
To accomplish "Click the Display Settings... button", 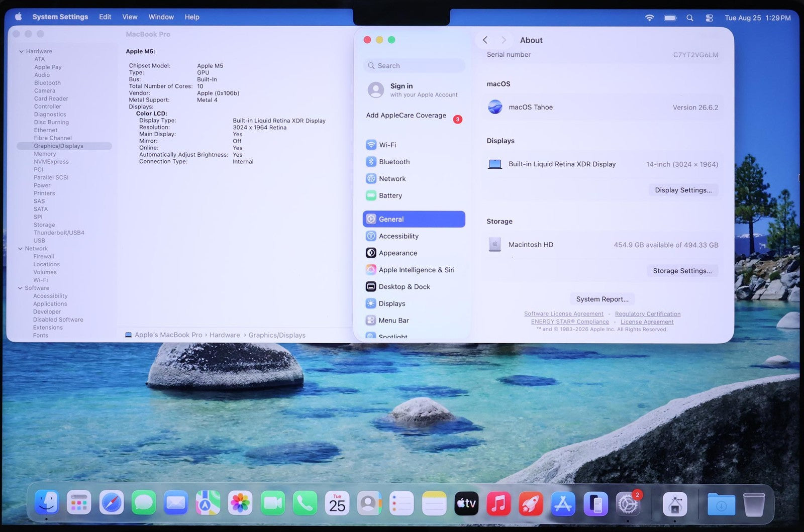I will [x=683, y=190].
